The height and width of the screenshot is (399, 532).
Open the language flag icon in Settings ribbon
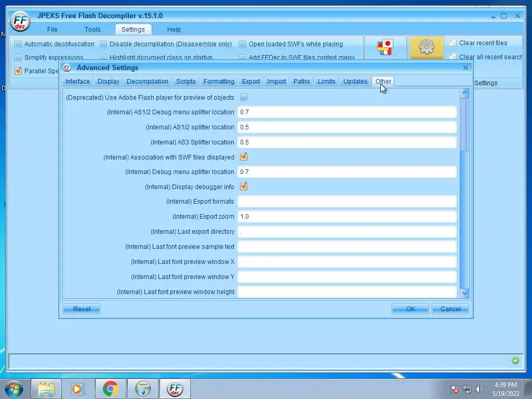[385, 47]
